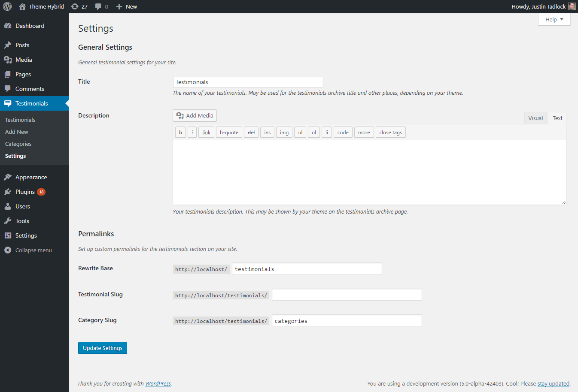
Task: Click the del quicktag button
Action: point(251,133)
